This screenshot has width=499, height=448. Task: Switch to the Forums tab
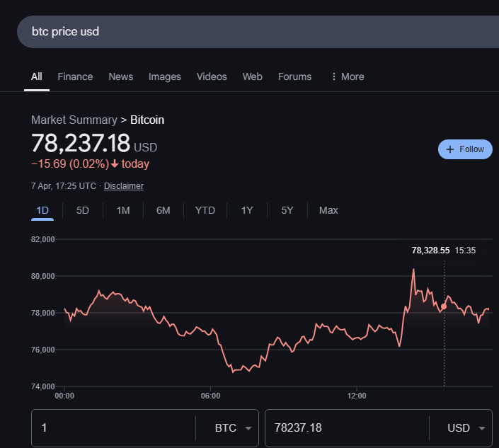coord(294,76)
